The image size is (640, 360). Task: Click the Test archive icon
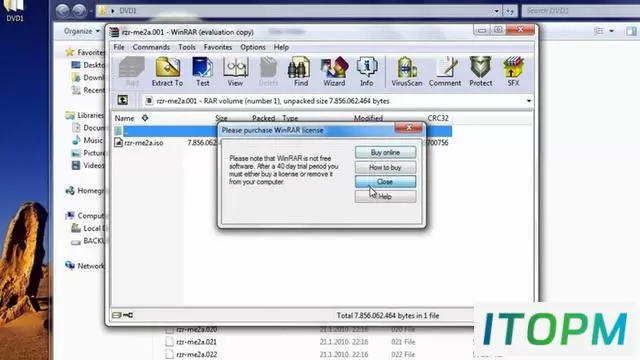pyautogui.click(x=202, y=72)
